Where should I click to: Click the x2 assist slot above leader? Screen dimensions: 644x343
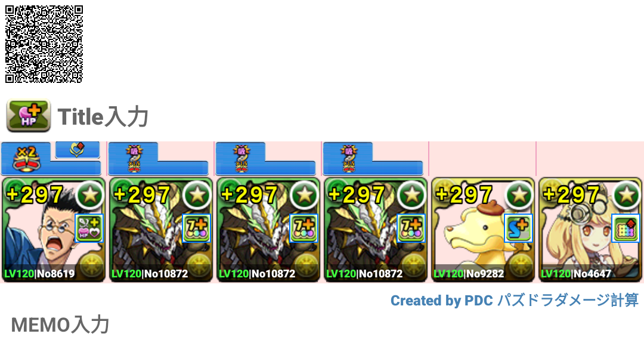(x=27, y=159)
